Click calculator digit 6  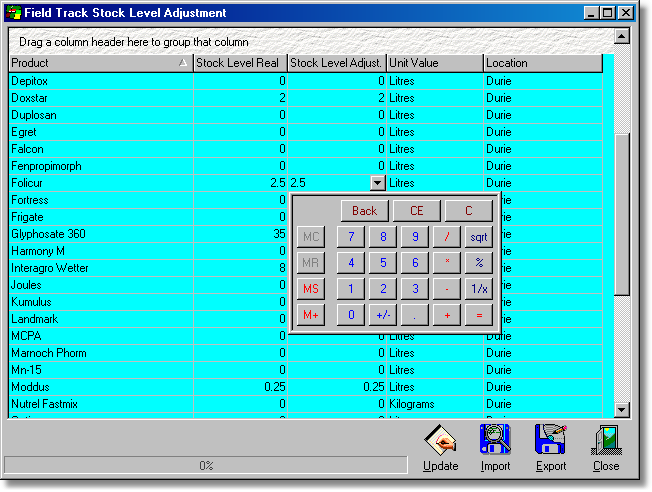(415, 263)
